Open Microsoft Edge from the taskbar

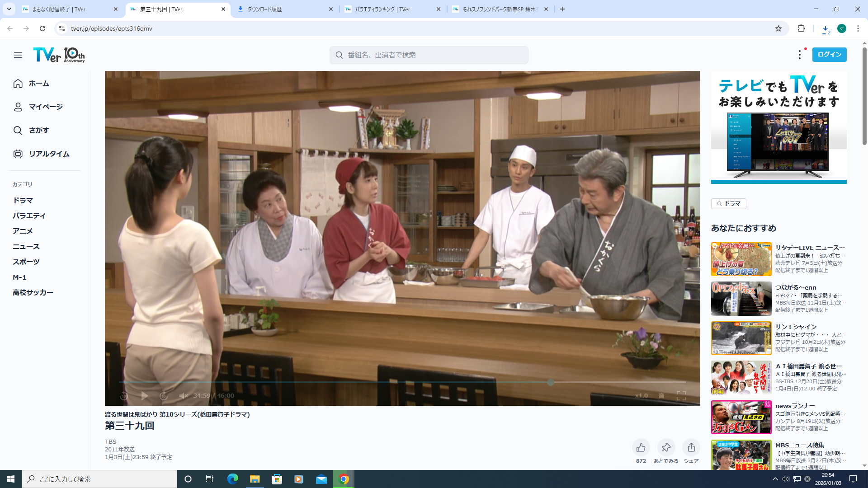click(232, 479)
